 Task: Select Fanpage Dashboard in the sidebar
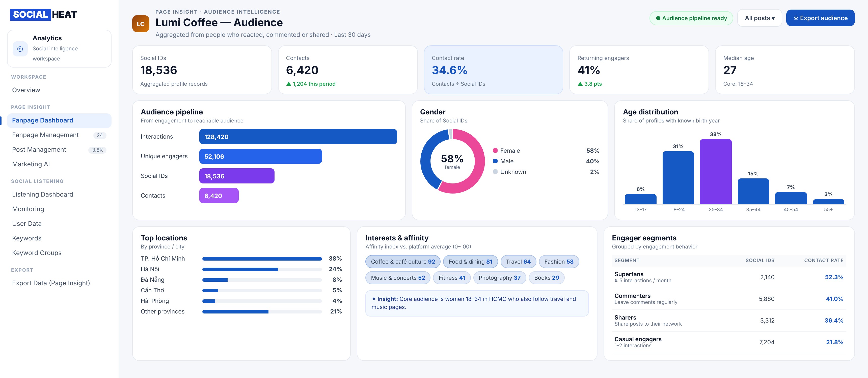(59, 120)
